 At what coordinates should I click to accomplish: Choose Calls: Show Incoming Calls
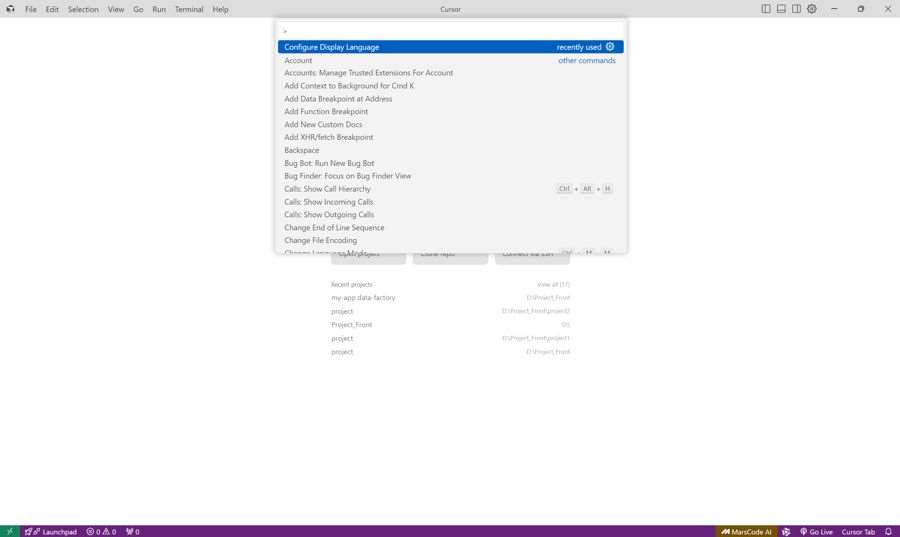[x=451, y=202]
